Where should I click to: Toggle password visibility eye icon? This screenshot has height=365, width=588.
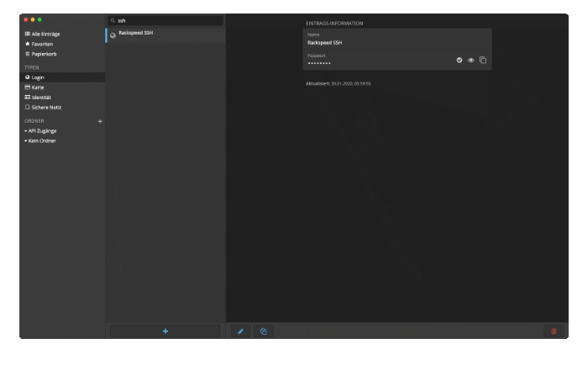(471, 60)
